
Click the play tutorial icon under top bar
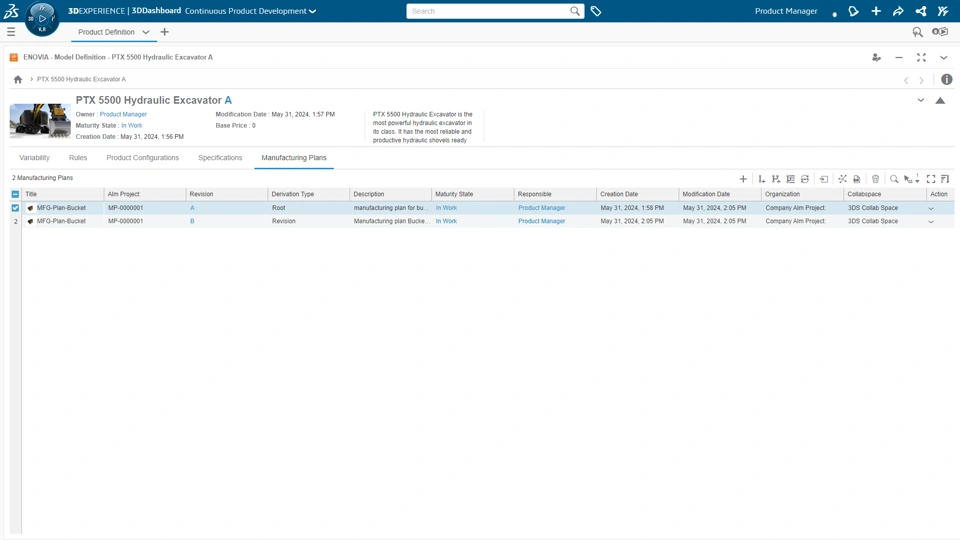[x=940, y=32]
